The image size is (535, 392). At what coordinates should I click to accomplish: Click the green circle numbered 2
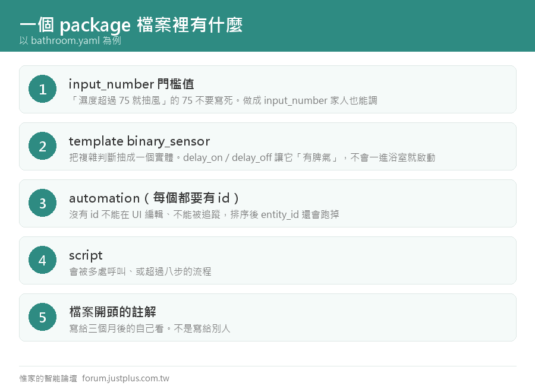click(x=43, y=146)
